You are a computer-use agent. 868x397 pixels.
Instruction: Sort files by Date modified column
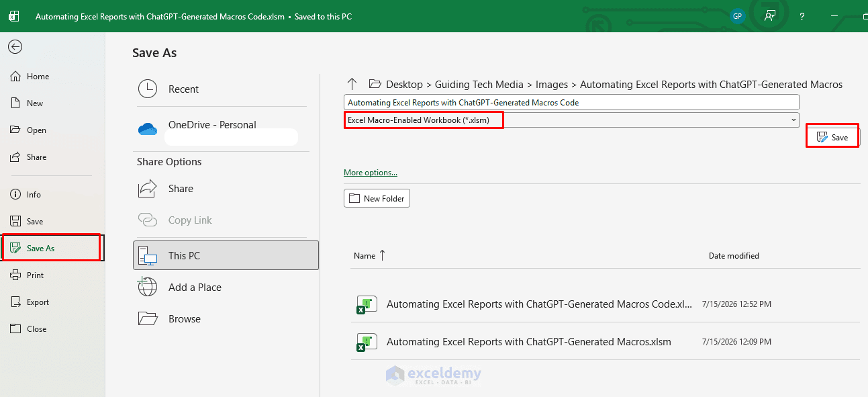coord(734,256)
